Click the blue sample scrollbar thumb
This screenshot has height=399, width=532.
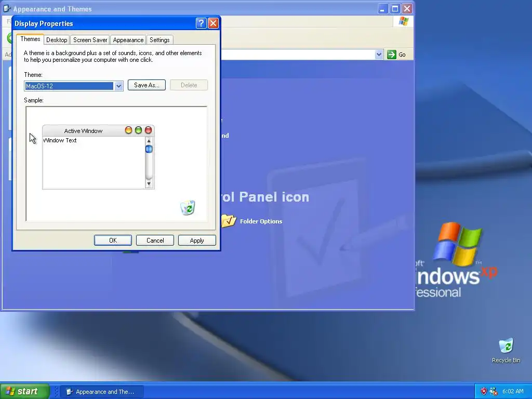click(x=149, y=149)
